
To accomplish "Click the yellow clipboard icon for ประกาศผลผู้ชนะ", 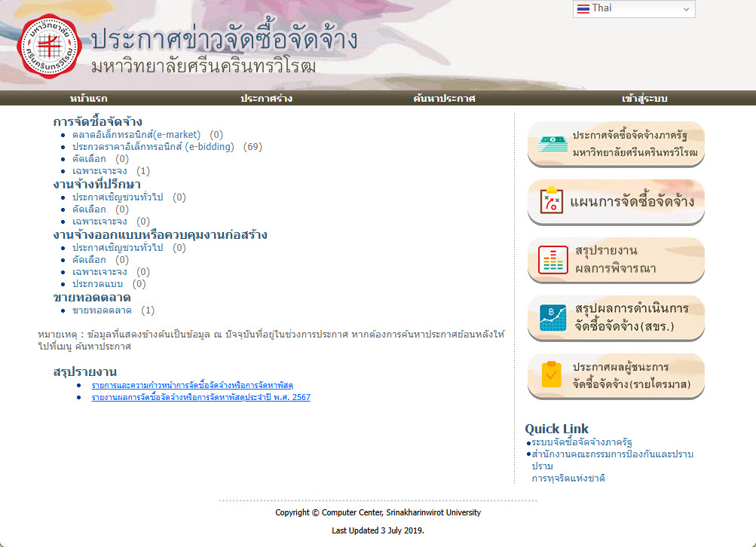I will (x=552, y=375).
